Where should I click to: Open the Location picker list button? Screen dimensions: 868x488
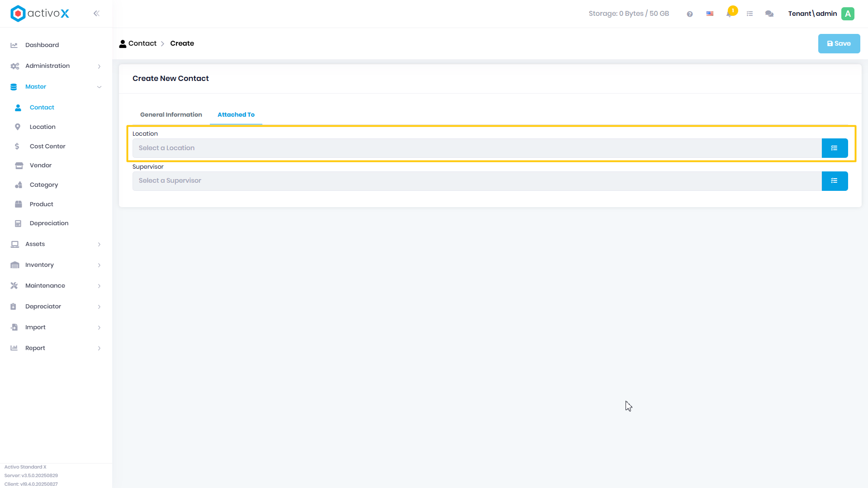coord(835,148)
